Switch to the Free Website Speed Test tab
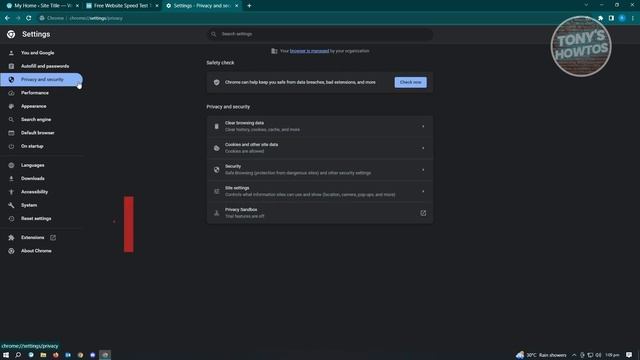The width and height of the screenshot is (640, 360). pos(122,6)
